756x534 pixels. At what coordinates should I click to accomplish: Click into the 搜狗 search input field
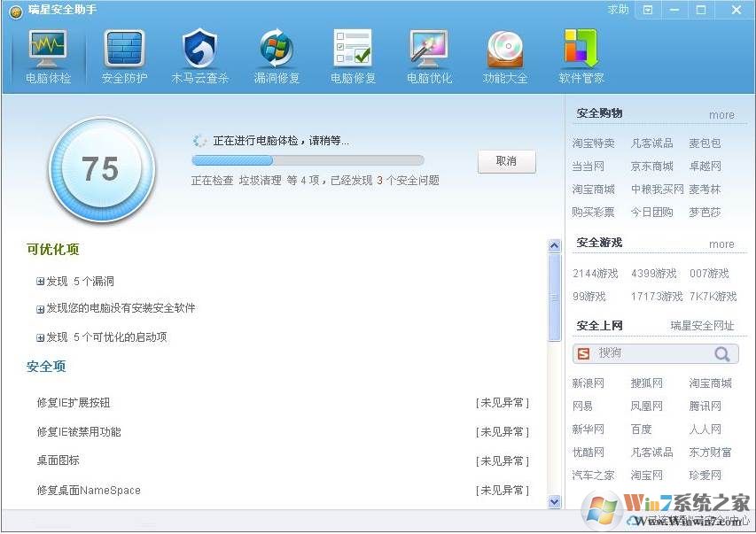[x=653, y=353]
